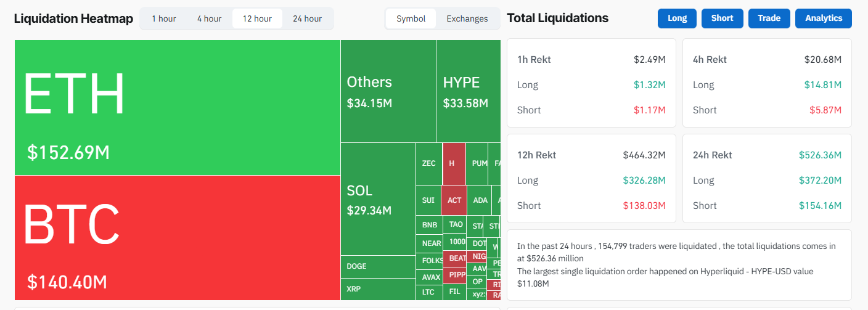Toggle heatmap view to Exchanges

pos(467,18)
